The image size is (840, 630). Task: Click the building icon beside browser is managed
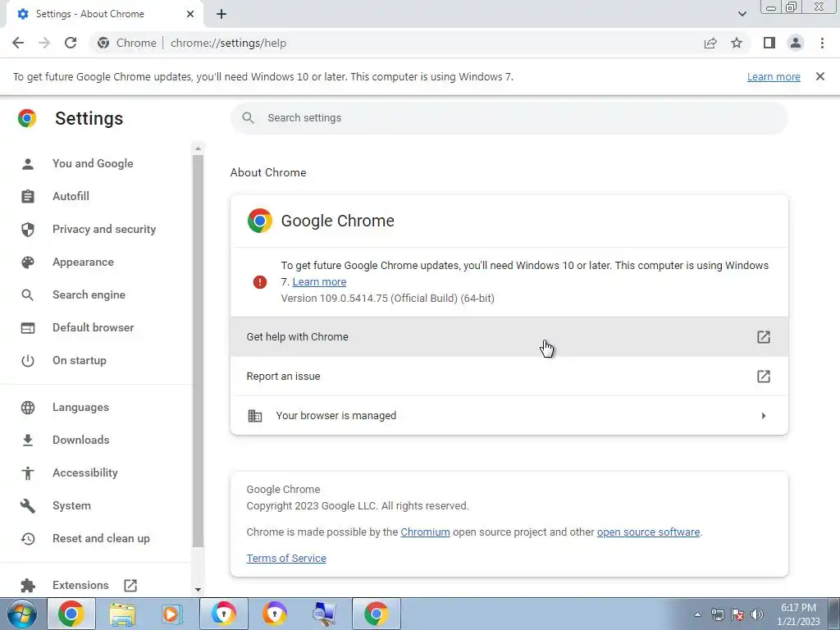pos(255,416)
